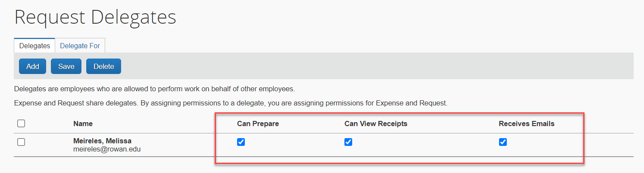This screenshot has width=644, height=173.
Task: Click the "Expense and Request share delegates" note
Action: (x=231, y=103)
